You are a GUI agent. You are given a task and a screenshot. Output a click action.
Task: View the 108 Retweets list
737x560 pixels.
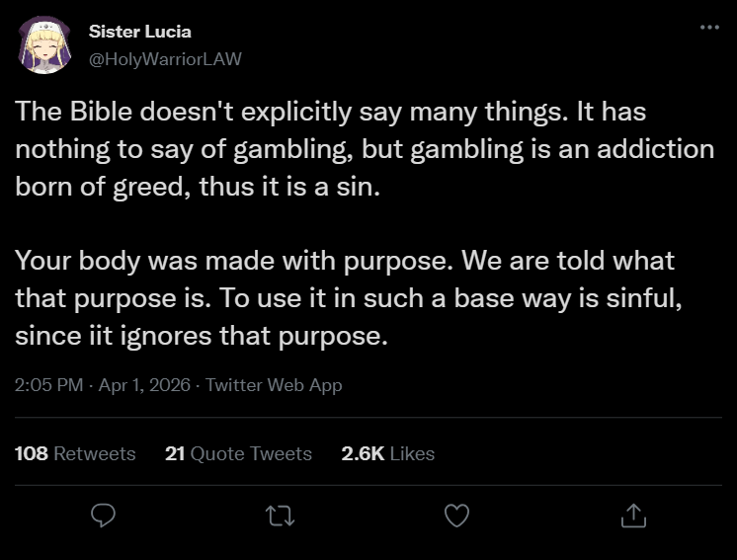[x=76, y=453]
